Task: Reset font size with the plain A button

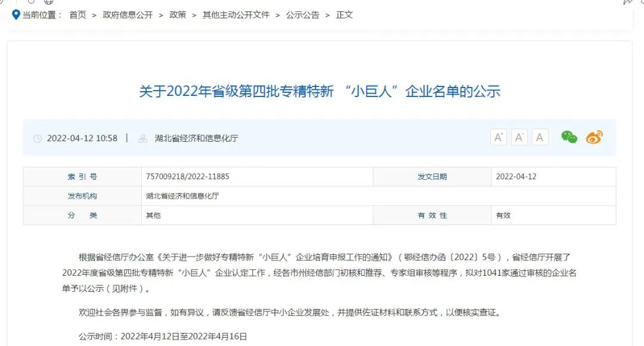Action: [x=540, y=138]
